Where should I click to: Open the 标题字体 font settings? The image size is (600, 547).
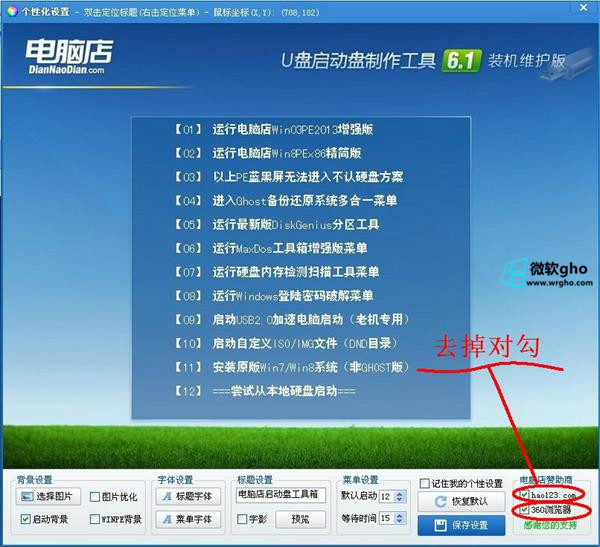click(188, 496)
